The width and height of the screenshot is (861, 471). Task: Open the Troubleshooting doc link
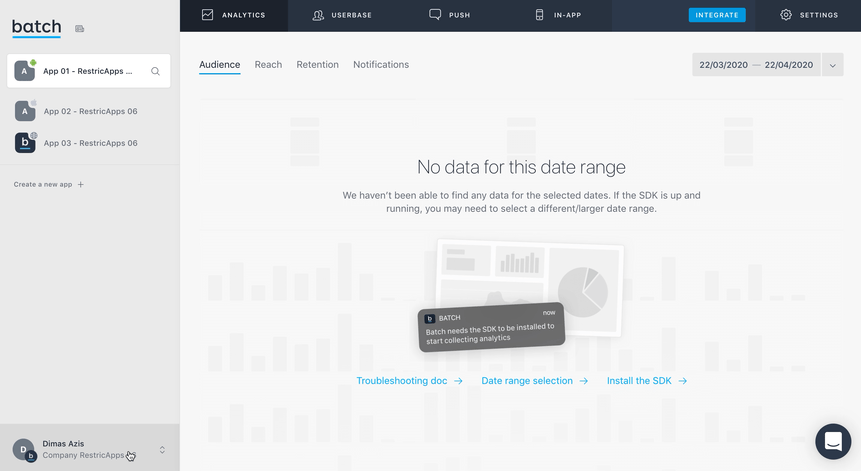(410, 381)
